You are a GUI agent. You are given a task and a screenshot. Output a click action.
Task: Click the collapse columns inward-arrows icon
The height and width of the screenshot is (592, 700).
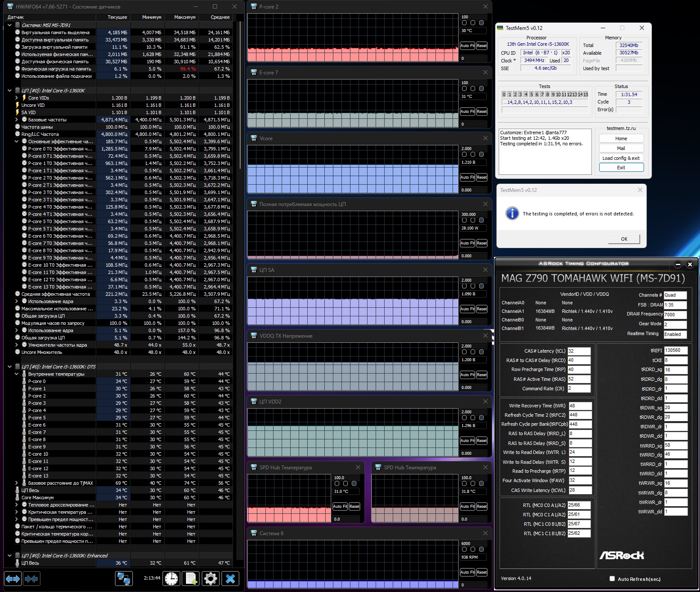coord(32,579)
